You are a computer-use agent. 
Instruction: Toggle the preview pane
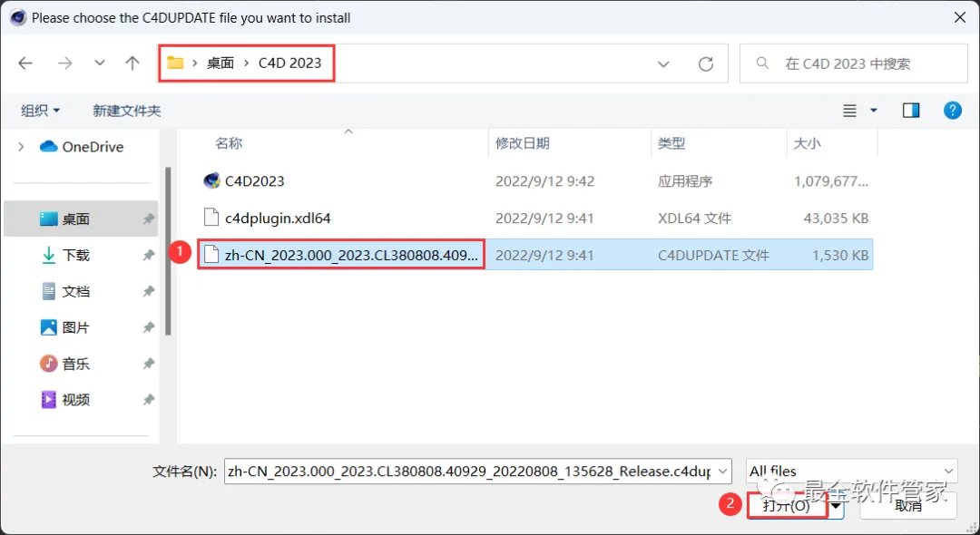pos(911,111)
